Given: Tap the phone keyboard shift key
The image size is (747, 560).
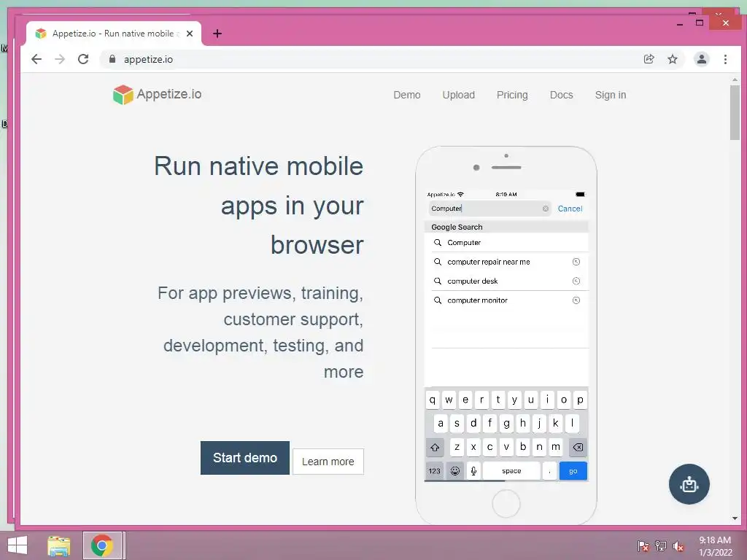Looking at the screenshot, I should point(435,447).
